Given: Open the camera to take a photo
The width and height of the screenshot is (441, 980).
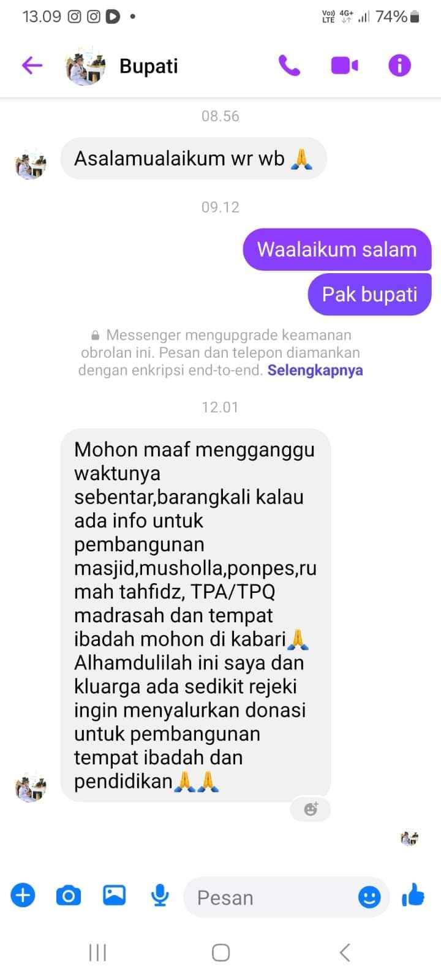Looking at the screenshot, I should click(x=68, y=895).
